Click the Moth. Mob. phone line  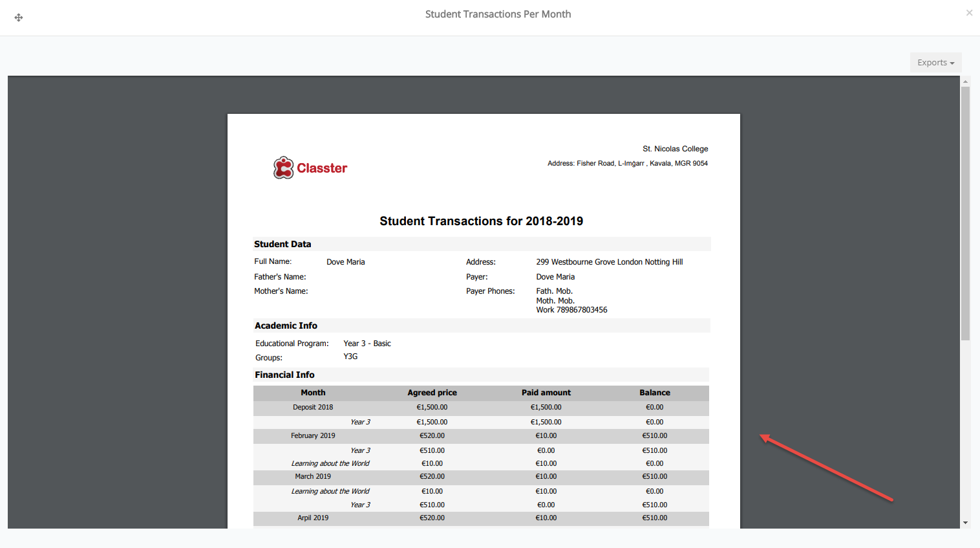point(555,301)
